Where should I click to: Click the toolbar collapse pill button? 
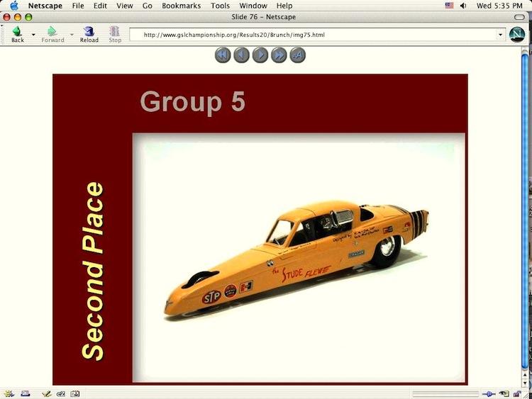tap(519, 17)
